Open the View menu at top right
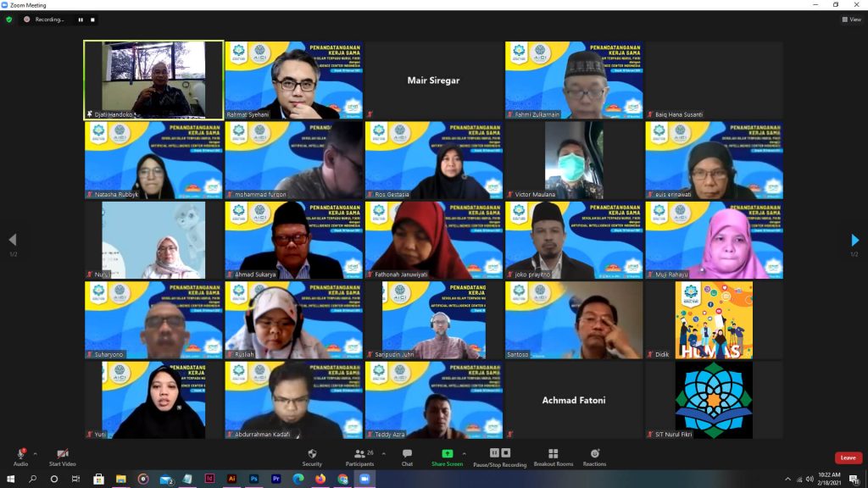 click(x=851, y=19)
